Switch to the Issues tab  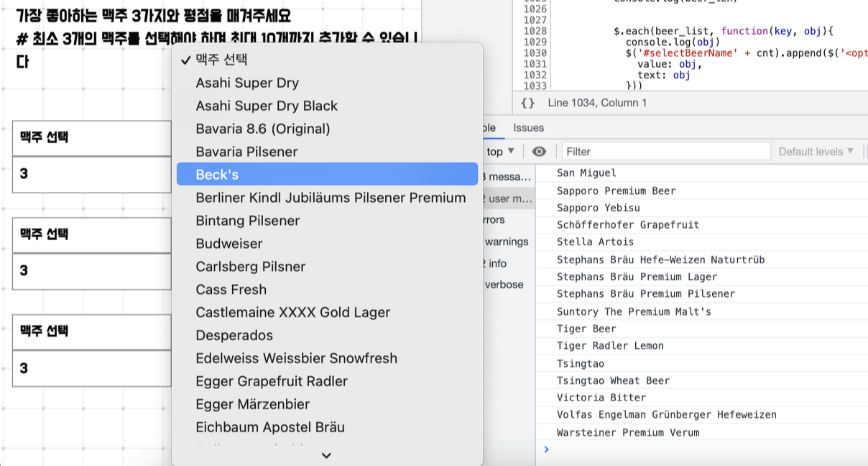click(528, 127)
